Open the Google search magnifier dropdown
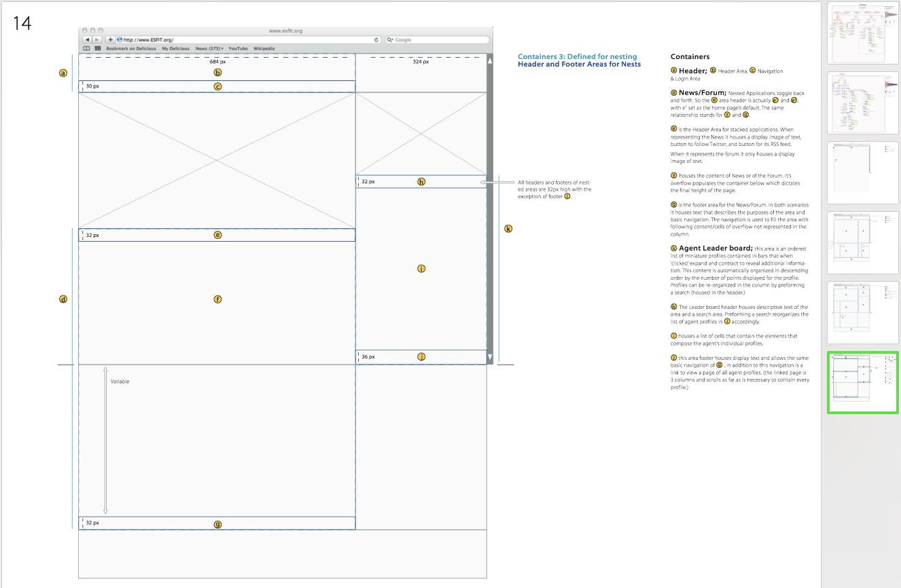This screenshot has width=901, height=588. [389, 40]
